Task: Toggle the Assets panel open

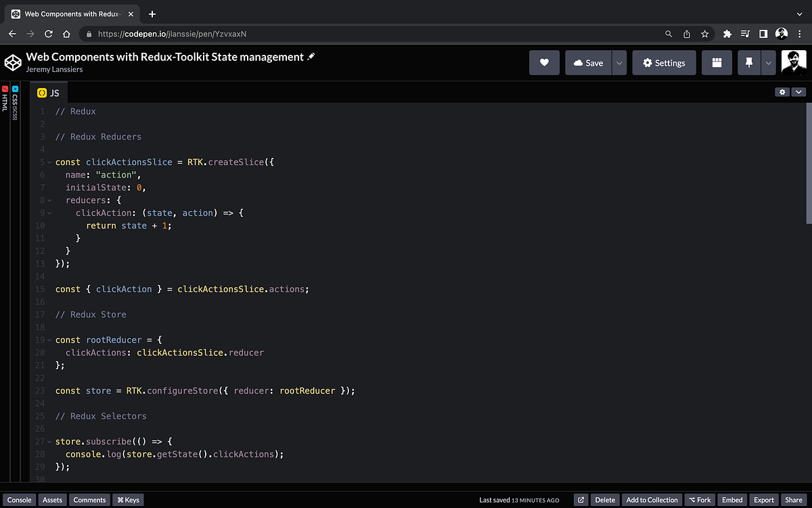Action: (52, 500)
